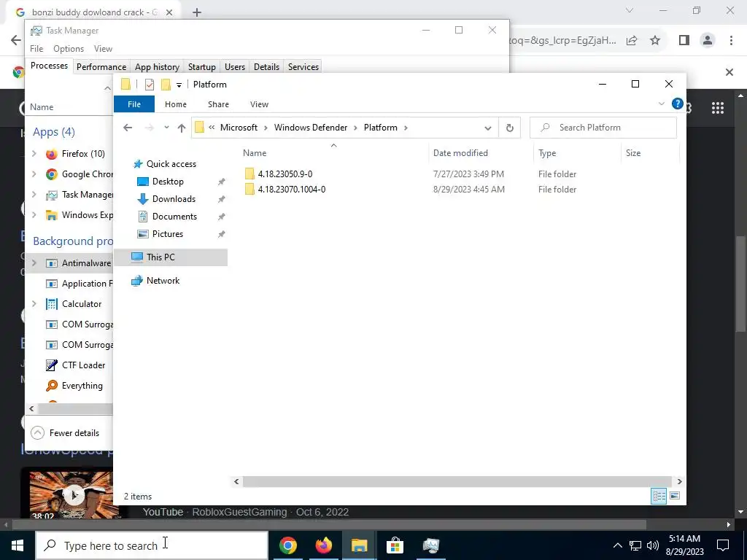Image resolution: width=747 pixels, height=560 pixels.
Task: Switch to Startup tab in Task Manager
Action: coord(201,66)
